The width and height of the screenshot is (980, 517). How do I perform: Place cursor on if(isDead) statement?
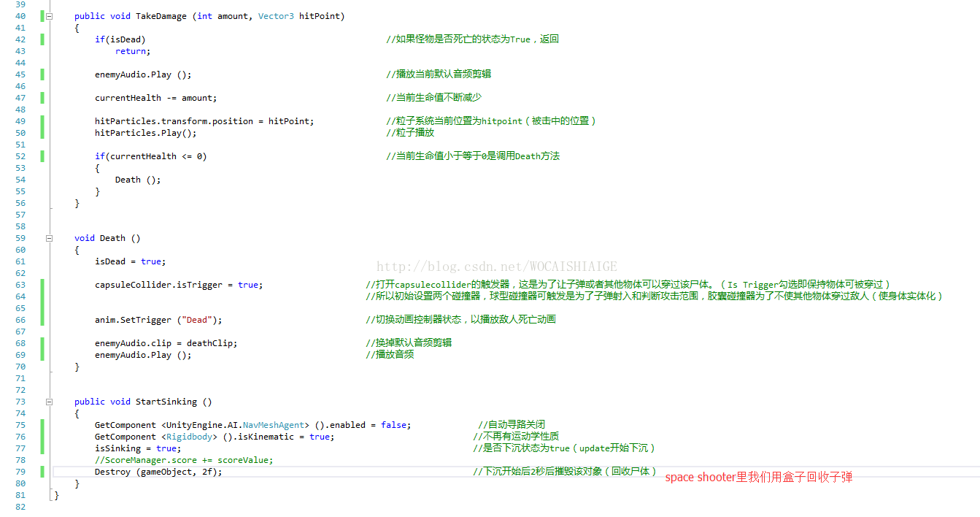click(120, 39)
